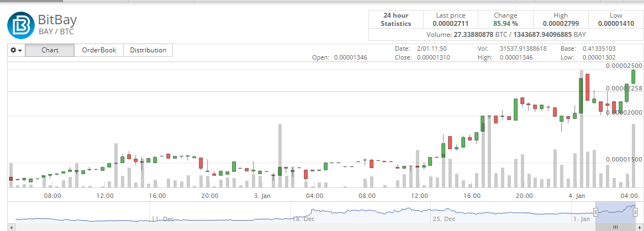This screenshot has width=644, height=231.
Task: Click the last green candlestick at 04:00
Action: pos(634,77)
